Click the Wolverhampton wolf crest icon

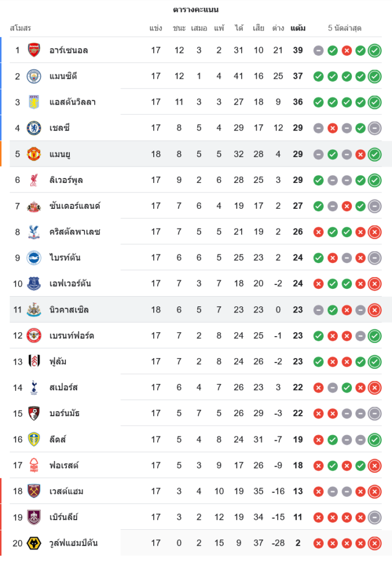[34, 543]
